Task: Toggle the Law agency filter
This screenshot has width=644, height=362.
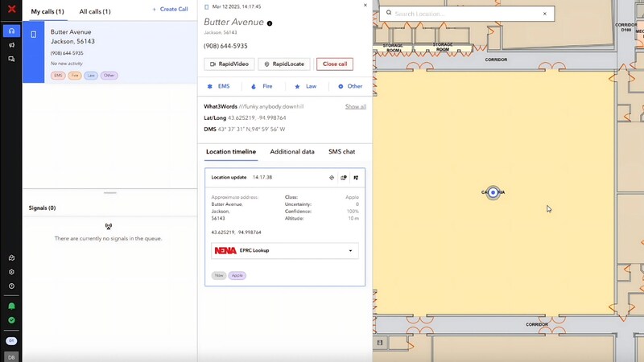Action: tap(305, 86)
